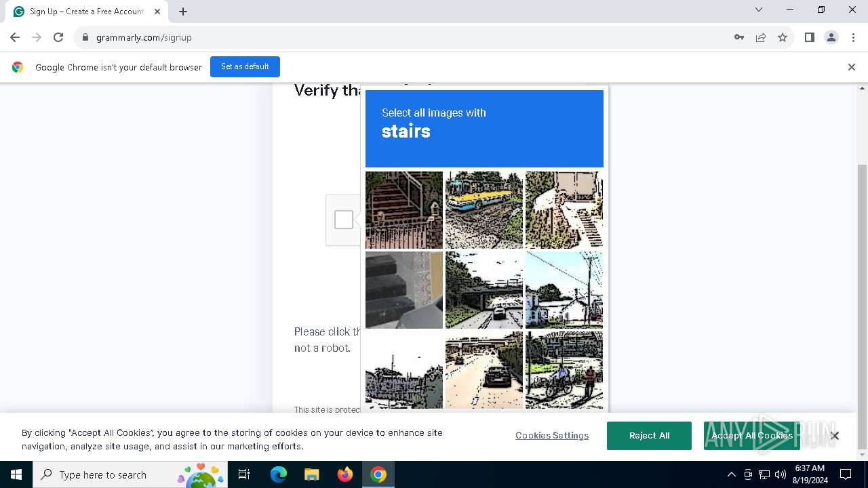The width and height of the screenshot is (868, 488).
Task: Click Accept All Cookies
Action: (x=751, y=435)
